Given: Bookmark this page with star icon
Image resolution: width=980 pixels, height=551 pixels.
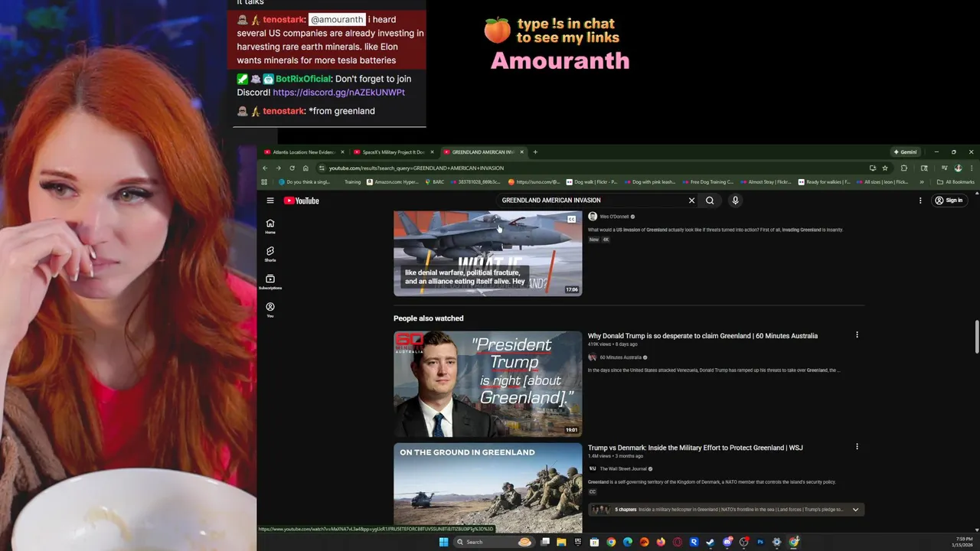Looking at the screenshot, I should pos(885,168).
